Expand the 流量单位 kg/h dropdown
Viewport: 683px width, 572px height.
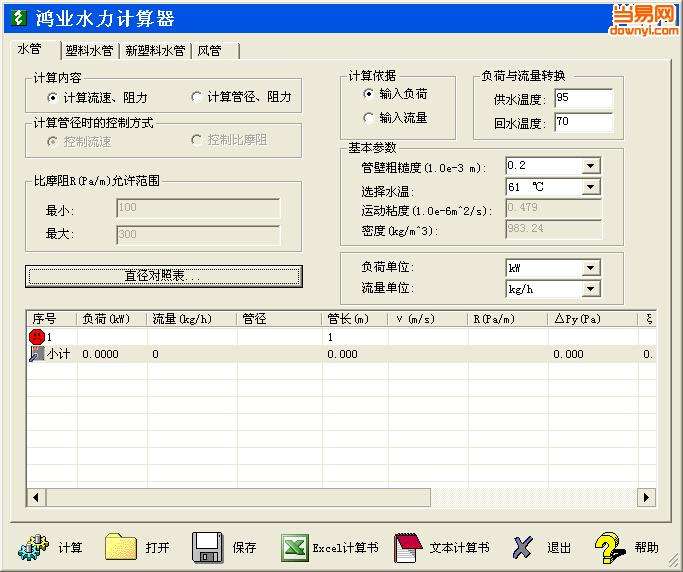pyautogui.click(x=591, y=289)
